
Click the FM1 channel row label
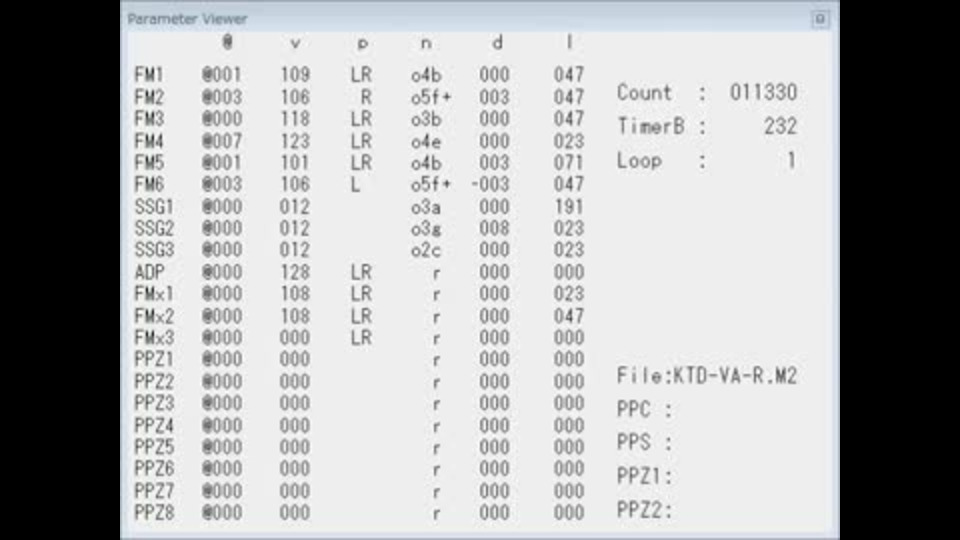149,75
